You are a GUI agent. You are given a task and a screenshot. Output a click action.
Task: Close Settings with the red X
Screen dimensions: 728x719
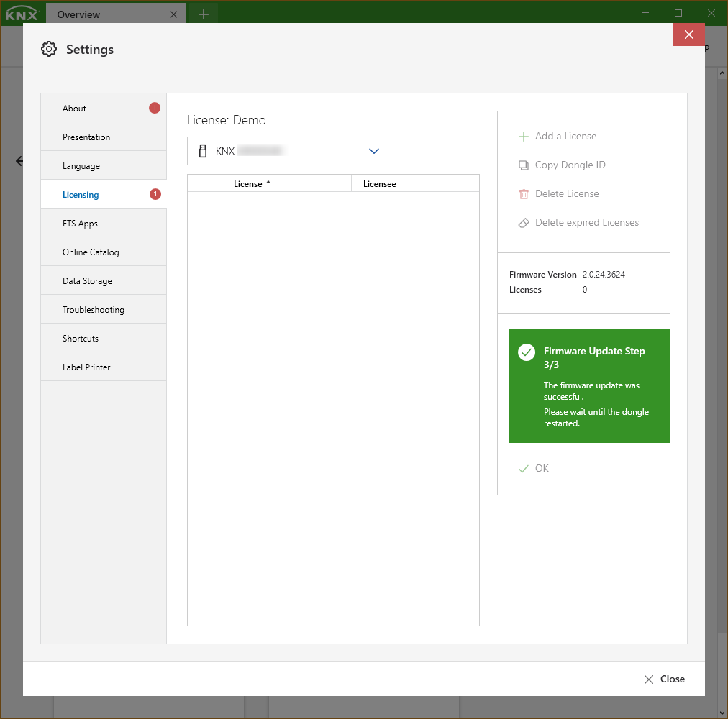(x=689, y=35)
